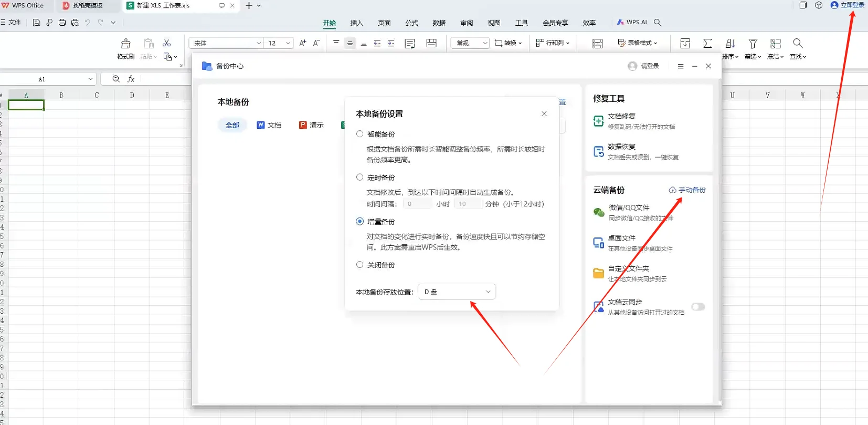
Task: Click the zoom magnifier in formula bar
Action: 116,79
